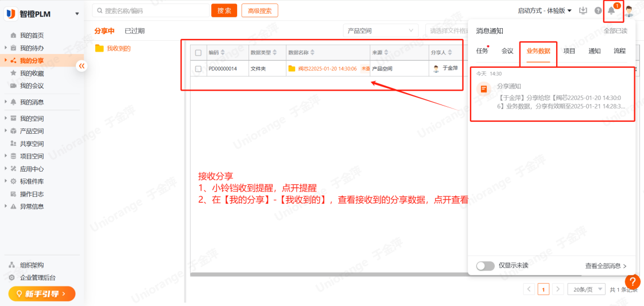The height and width of the screenshot is (306, 644).
Task: Click the user avatar icon
Action: tap(630, 11)
